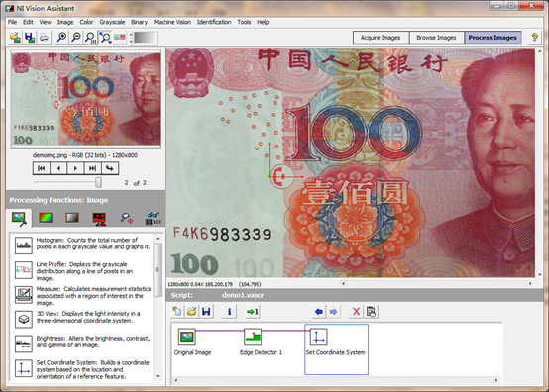The image size is (549, 392).
Task: Open the Machine Vision menu
Action: (x=172, y=22)
